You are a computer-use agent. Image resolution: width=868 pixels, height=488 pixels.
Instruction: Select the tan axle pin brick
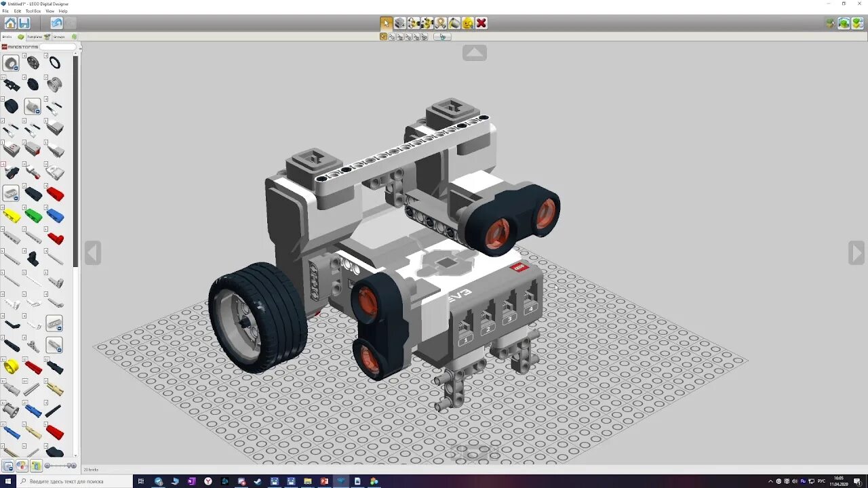(55, 389)
